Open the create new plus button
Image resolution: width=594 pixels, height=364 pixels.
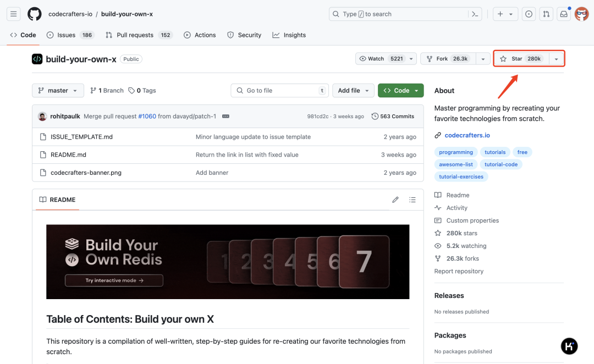pyautogui.click(x=500, y=14)
